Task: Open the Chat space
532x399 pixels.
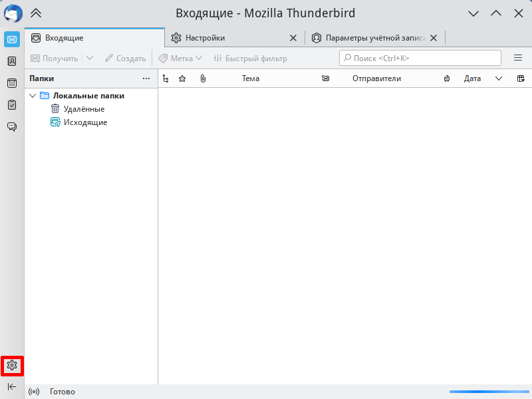Action: (x=12, y=126)
